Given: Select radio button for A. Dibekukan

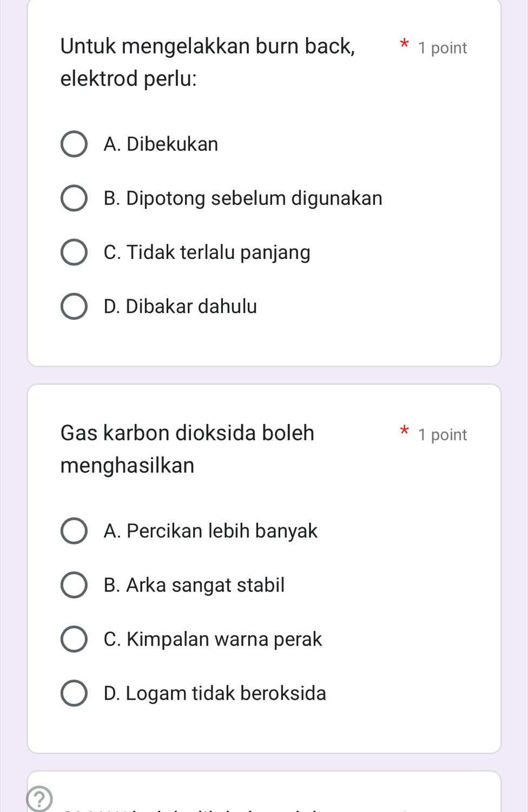Looking at the screenshot, I should (x=74, y=144).
